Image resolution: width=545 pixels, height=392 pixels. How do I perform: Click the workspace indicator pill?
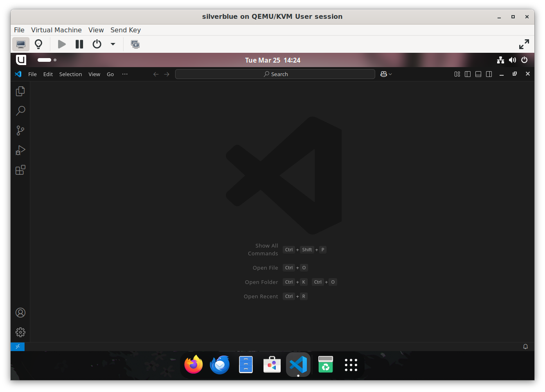click(45, 60)
